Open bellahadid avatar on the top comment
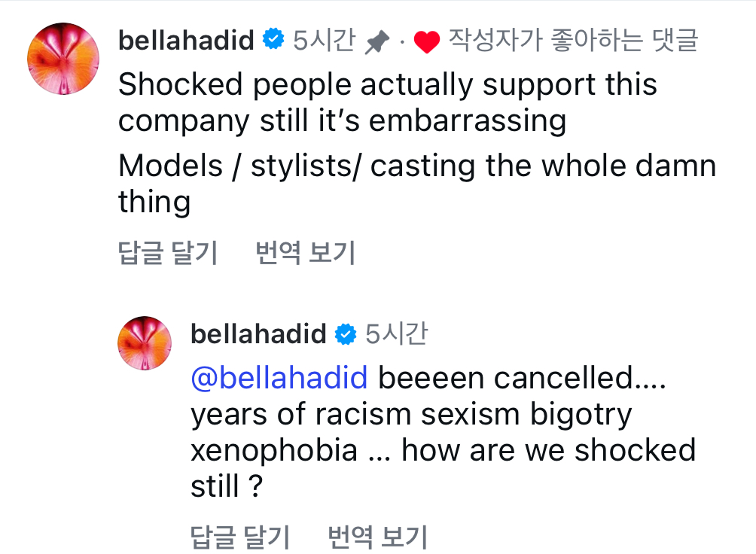 point(63,58)
